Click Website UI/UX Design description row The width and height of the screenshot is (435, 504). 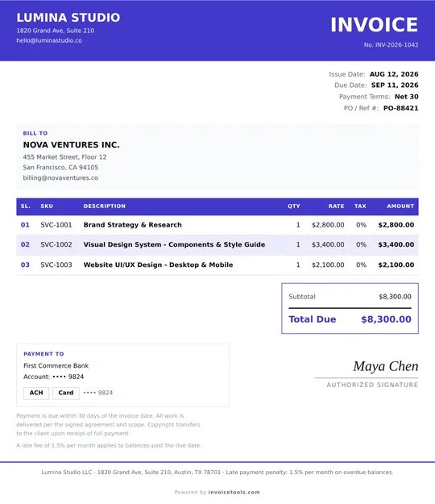[158, 264]
